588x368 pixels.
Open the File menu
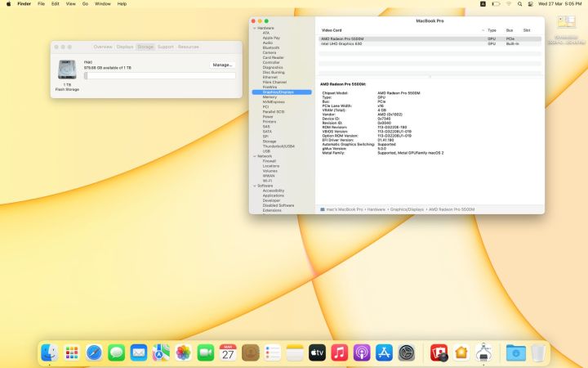tap(42, 4)
